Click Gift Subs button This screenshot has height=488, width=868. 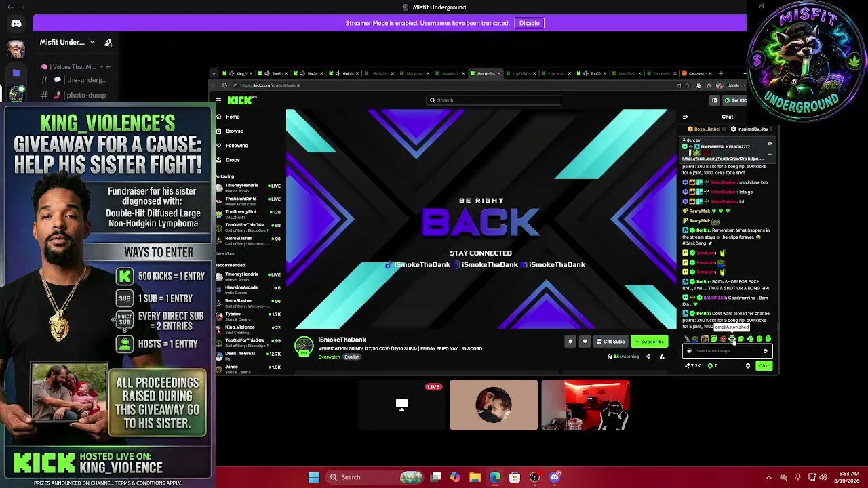[x=610, y=342]
